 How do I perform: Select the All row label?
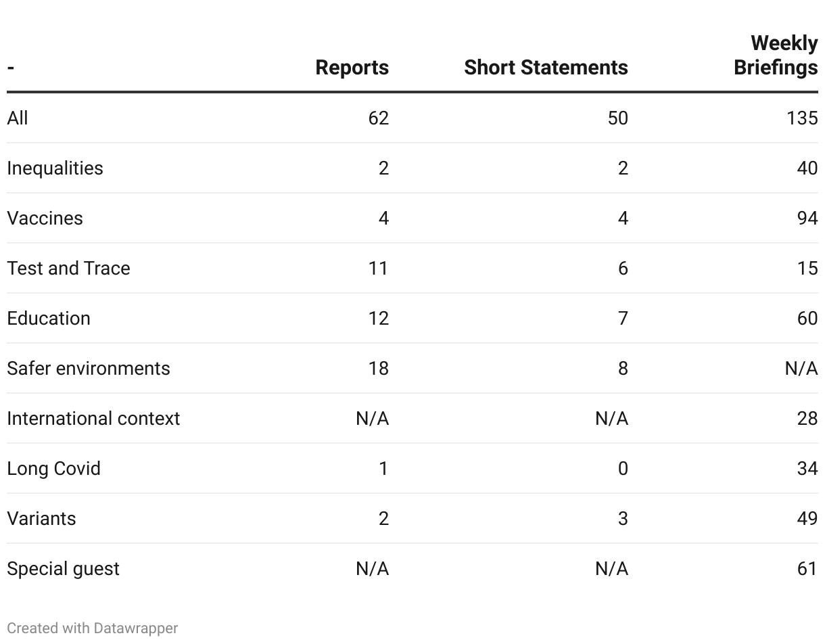tap(18, 118)
